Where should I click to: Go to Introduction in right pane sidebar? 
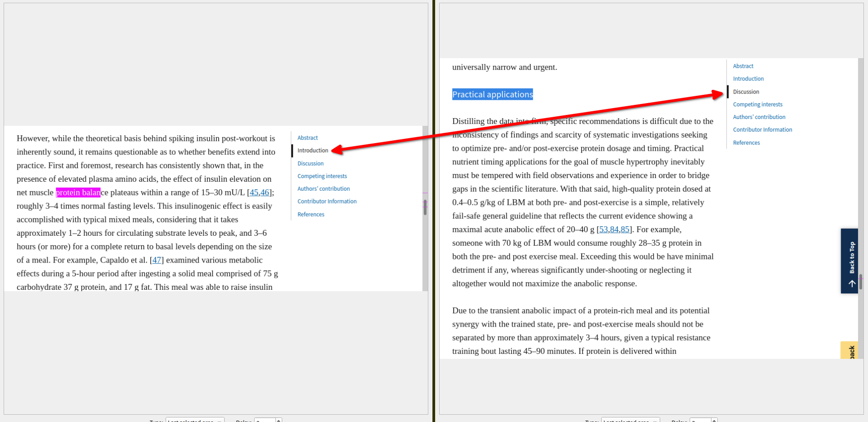pyautogui.click(x=748, y=79)
